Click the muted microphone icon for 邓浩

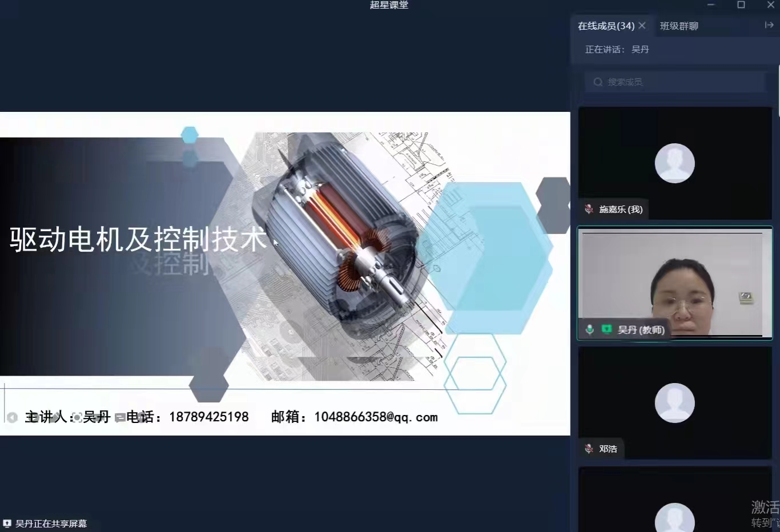[x=589, y=449]
